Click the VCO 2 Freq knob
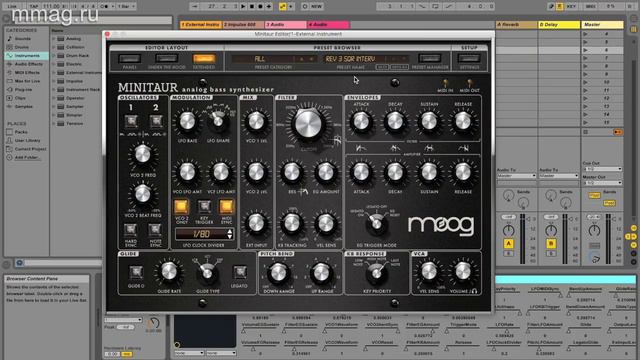 click(142, 155)
